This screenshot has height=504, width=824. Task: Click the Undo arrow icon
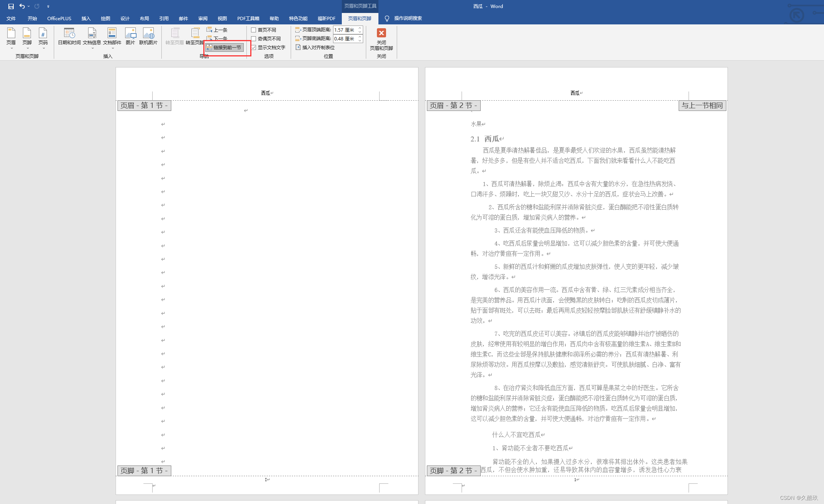pyautogui.click(x=22, y=6)
